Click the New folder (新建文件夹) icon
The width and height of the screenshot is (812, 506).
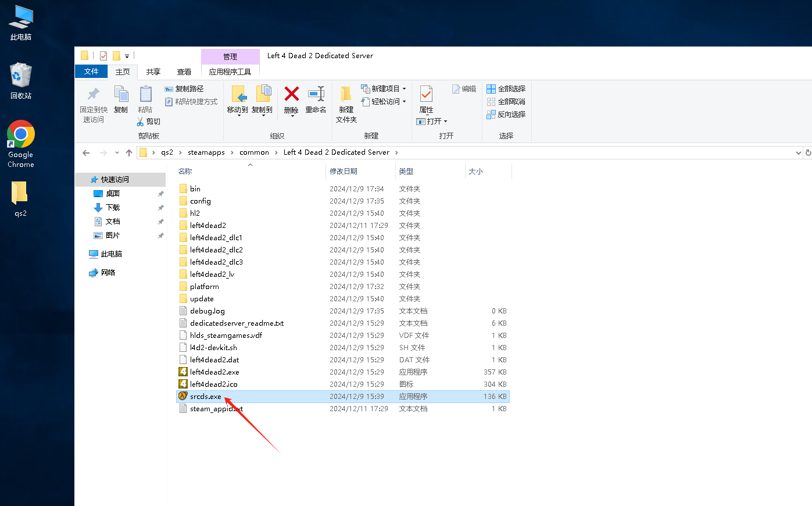coord(346,94)
